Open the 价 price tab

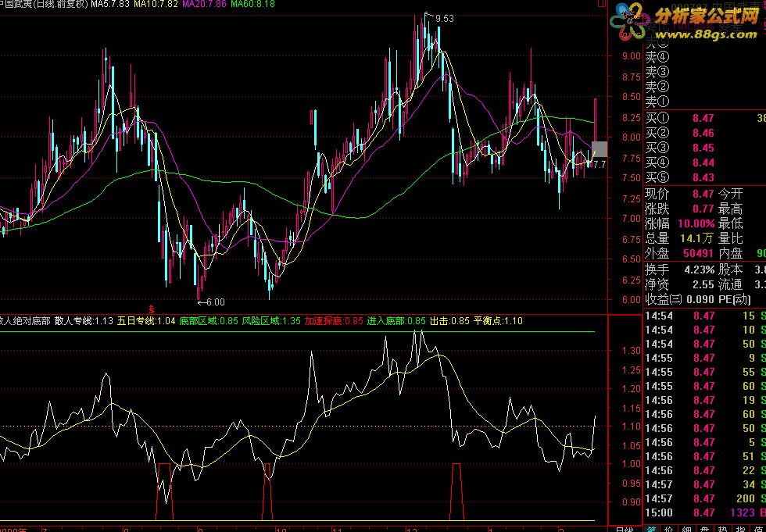[669, 529]
